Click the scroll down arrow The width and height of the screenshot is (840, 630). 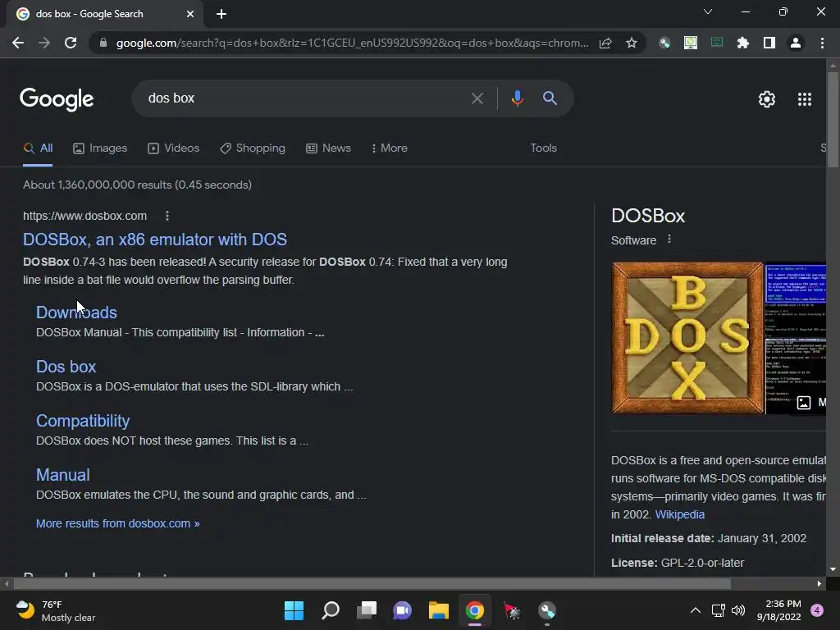(833, 569)
